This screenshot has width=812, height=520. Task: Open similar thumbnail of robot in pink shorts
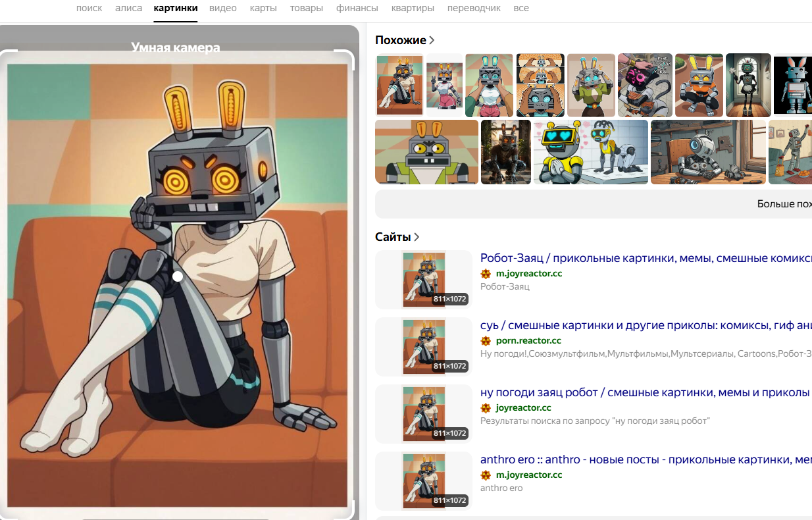pos(445,86)
